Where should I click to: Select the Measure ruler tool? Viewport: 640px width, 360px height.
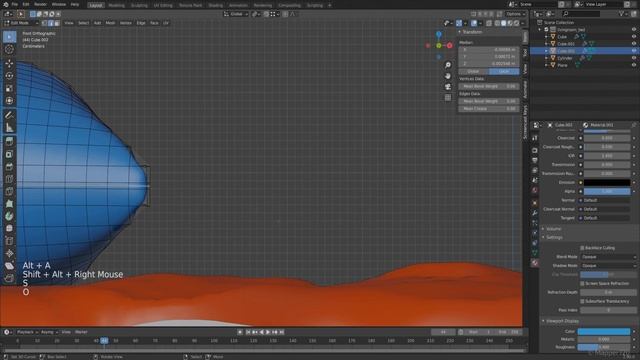click(9, 128)
